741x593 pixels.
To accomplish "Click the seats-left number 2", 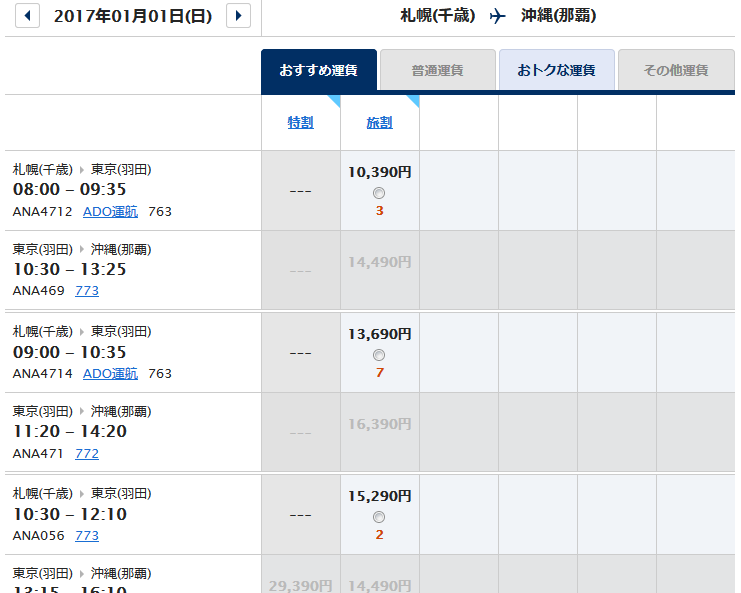I will [379, 535].
